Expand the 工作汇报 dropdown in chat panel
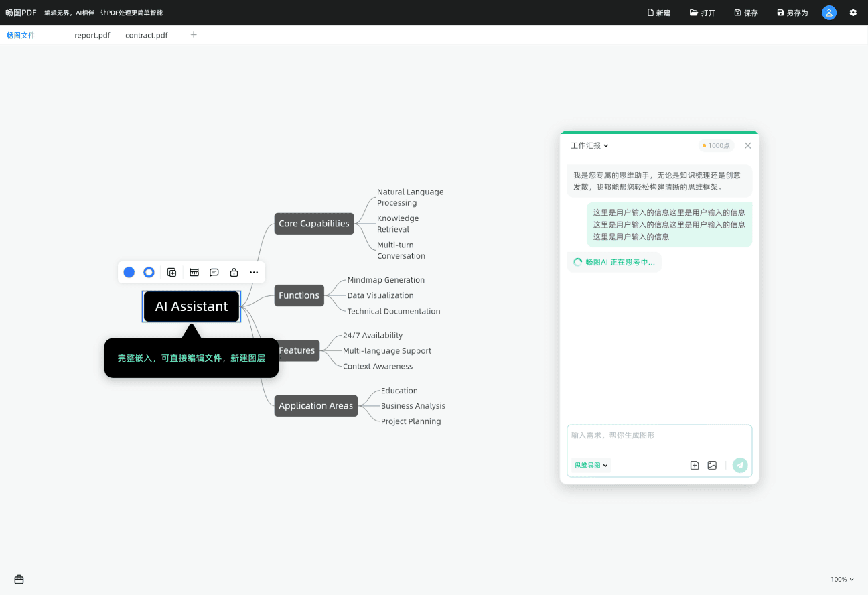The image size is (868, 595). 589,145
